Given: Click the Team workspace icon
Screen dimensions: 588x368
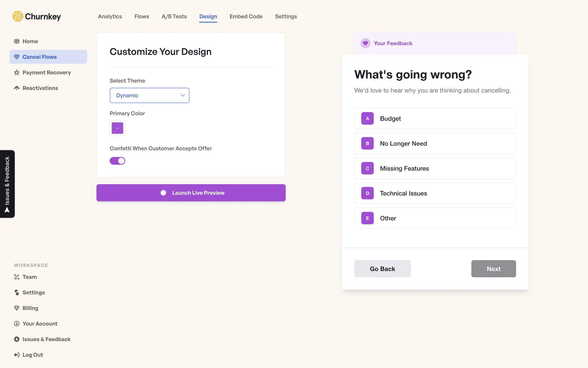Looking at the screenshot, I should coord(17,277).
